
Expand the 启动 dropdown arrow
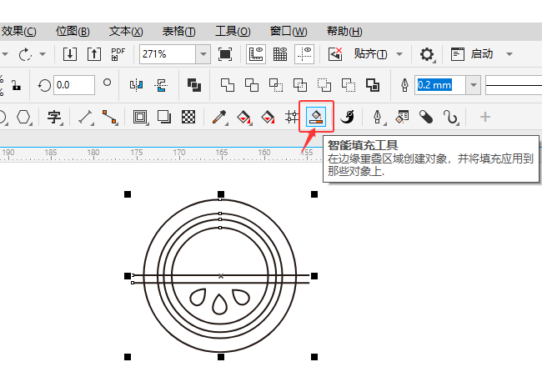[x=509, y=54]
